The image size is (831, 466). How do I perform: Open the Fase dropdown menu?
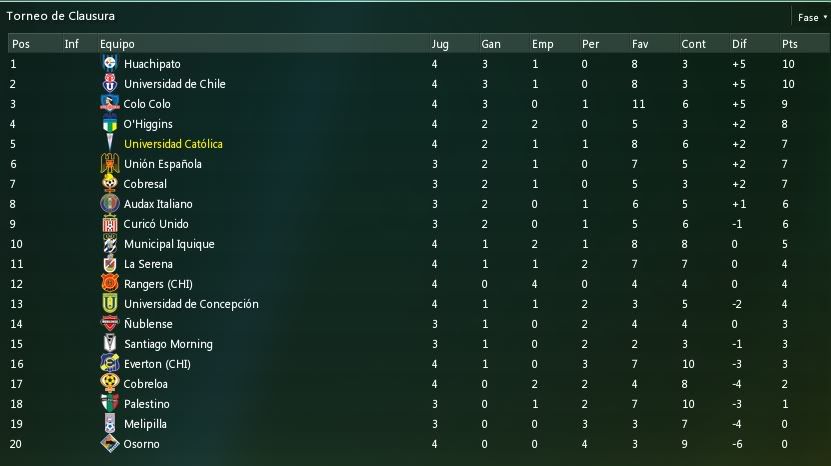[x=812, y=17]
